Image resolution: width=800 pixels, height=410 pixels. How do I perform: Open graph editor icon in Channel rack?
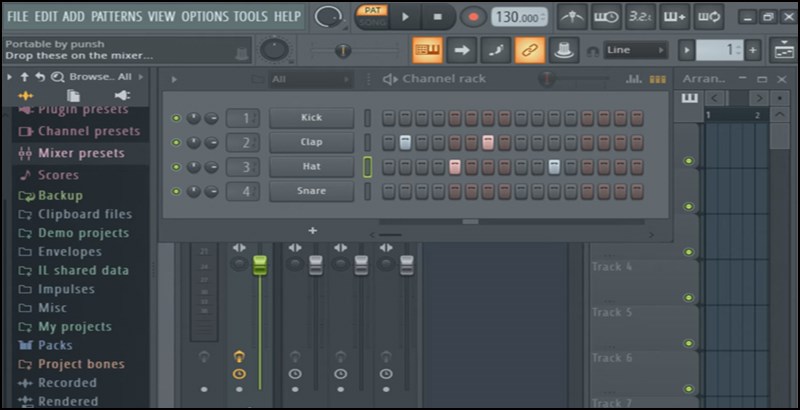633,79
